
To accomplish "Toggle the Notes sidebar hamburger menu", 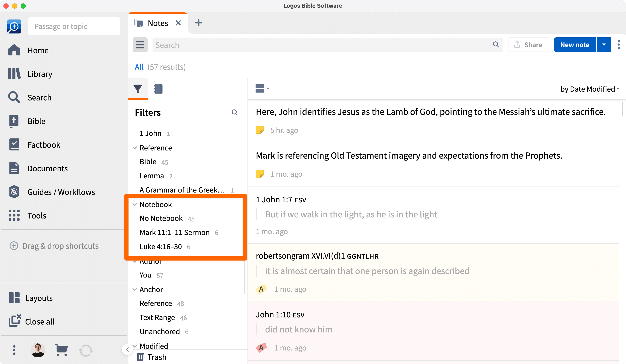I will (x=140, y=45).
